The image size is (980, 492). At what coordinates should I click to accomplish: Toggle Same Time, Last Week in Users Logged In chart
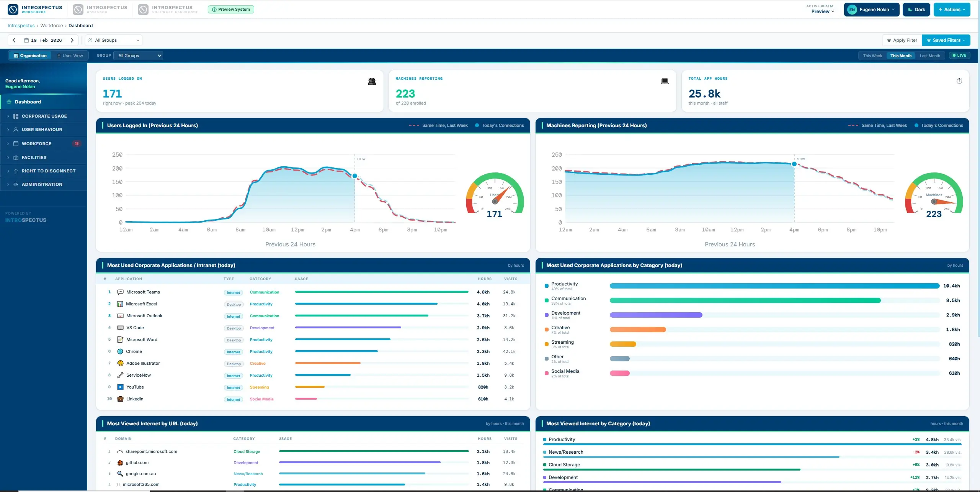(x=438, y=125)
